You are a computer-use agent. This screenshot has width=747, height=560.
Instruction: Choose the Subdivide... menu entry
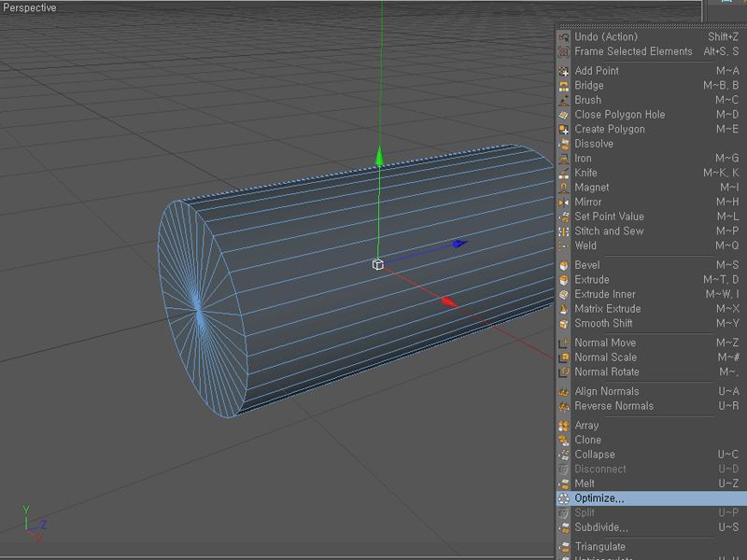click(x=651, y=527)
